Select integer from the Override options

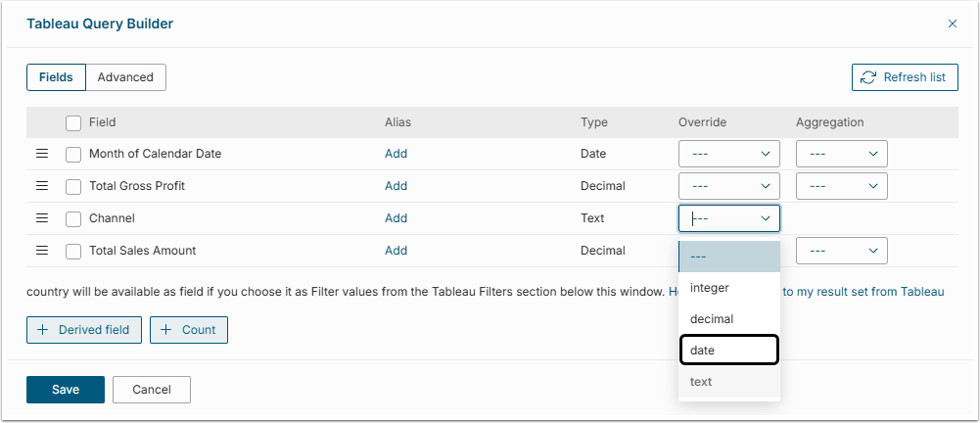(728, 288)
